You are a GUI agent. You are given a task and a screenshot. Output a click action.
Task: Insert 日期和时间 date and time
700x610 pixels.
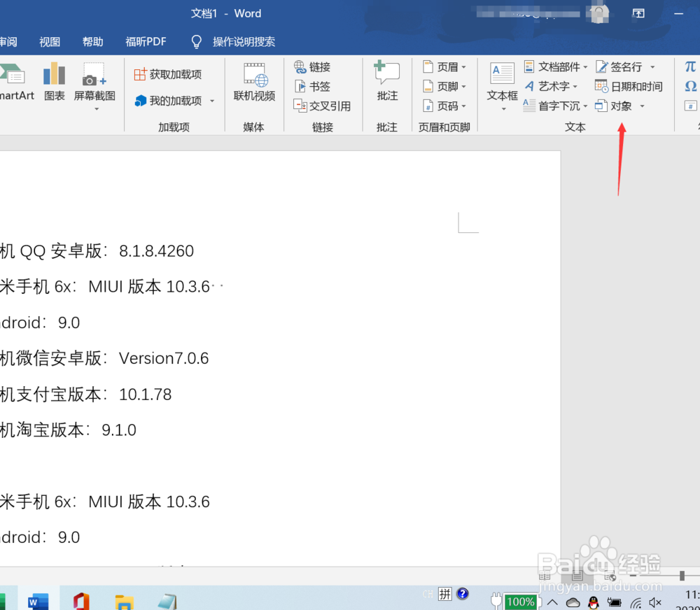coord(629,87)
